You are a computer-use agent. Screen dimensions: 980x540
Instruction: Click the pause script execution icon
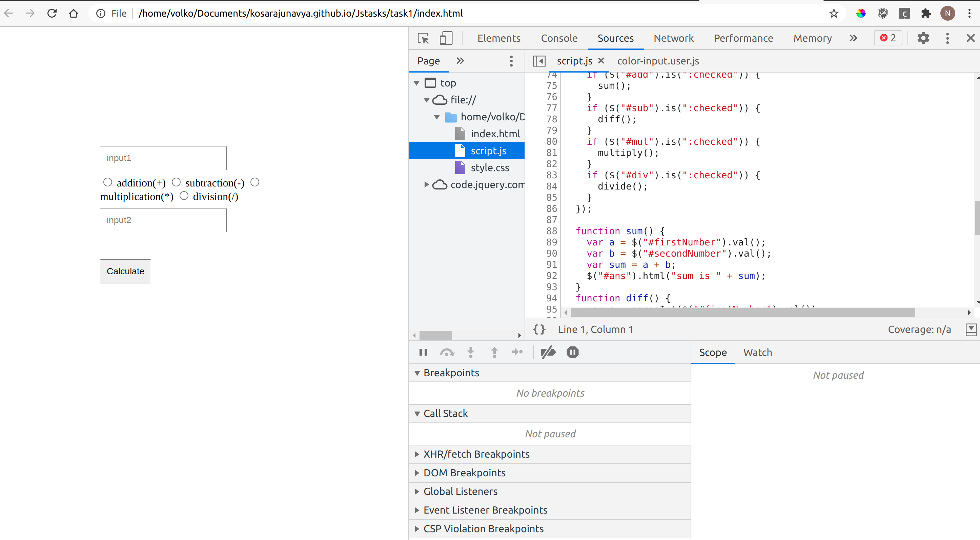(424, 352)
